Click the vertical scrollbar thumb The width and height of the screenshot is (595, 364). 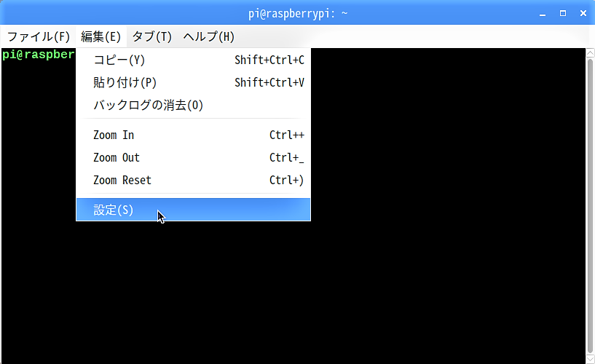(590, 205)
